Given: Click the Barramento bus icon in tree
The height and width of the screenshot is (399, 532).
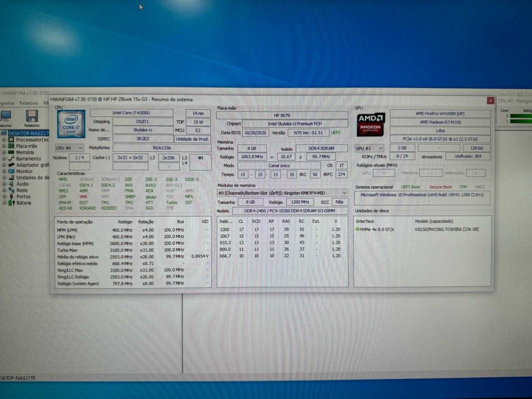Looking at the screenshot, I should click(11, 159).
